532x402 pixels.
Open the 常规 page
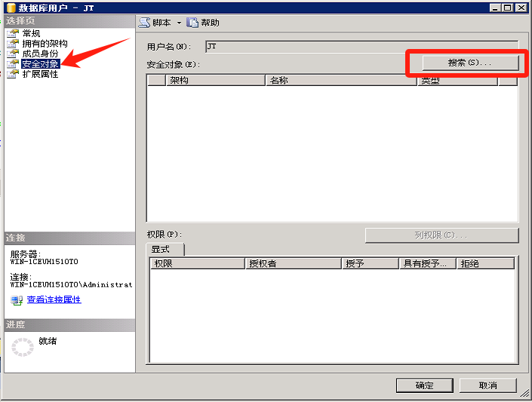click(31, 33)
